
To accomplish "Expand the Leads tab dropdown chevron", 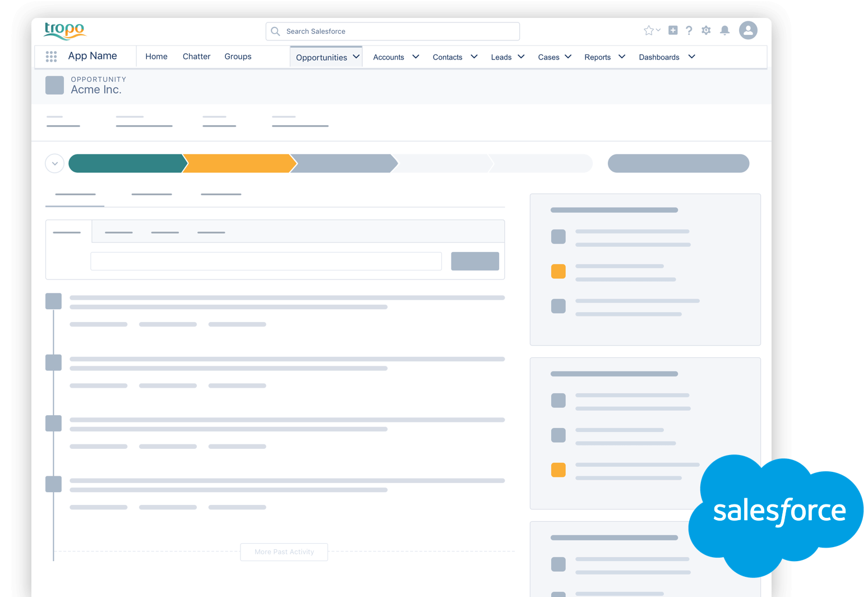I will 521,57.
